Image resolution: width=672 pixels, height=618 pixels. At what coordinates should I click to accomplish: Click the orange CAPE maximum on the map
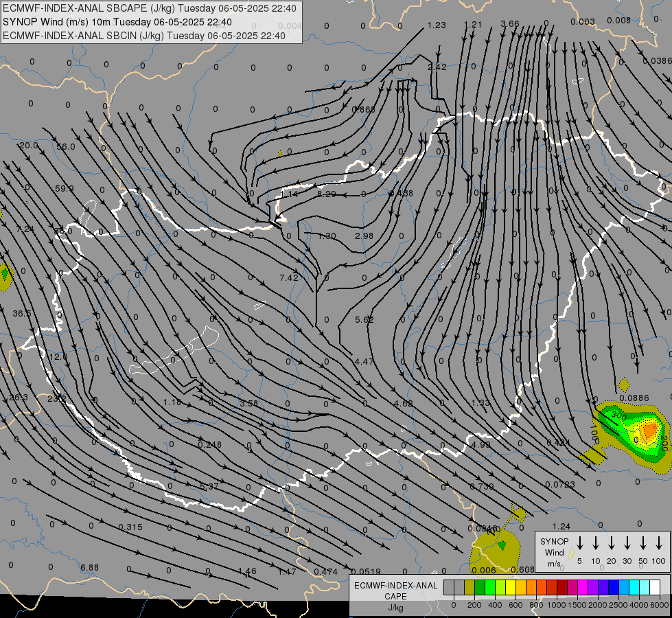pos(649,431)
